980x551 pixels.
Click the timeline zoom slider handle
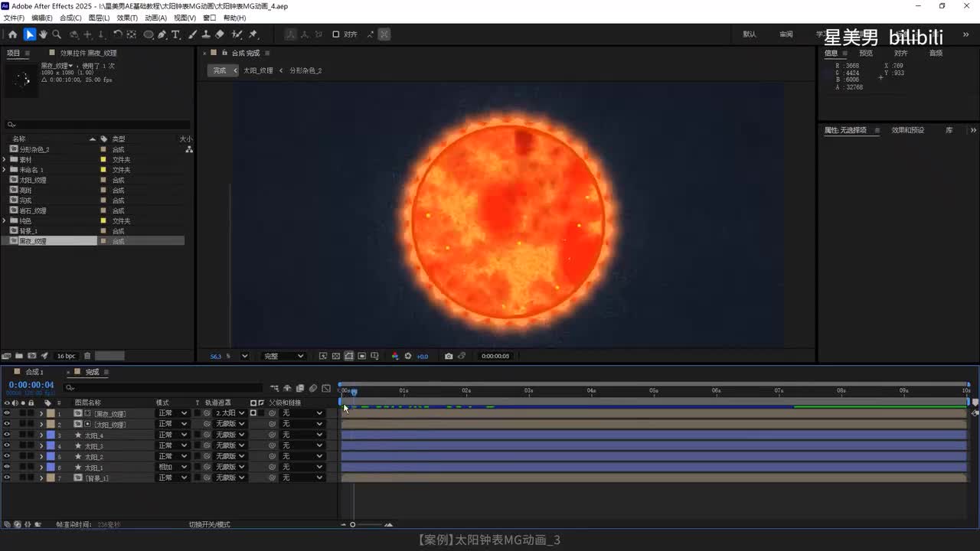point(353,524)
